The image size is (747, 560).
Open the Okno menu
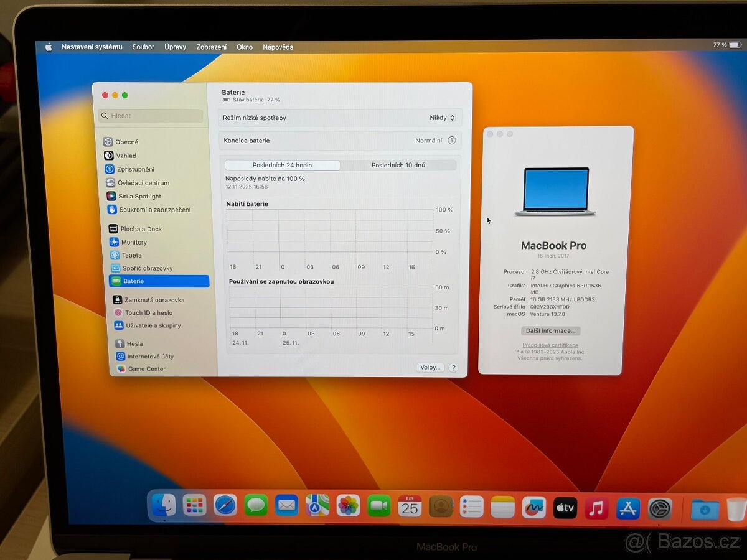(245, 47)
